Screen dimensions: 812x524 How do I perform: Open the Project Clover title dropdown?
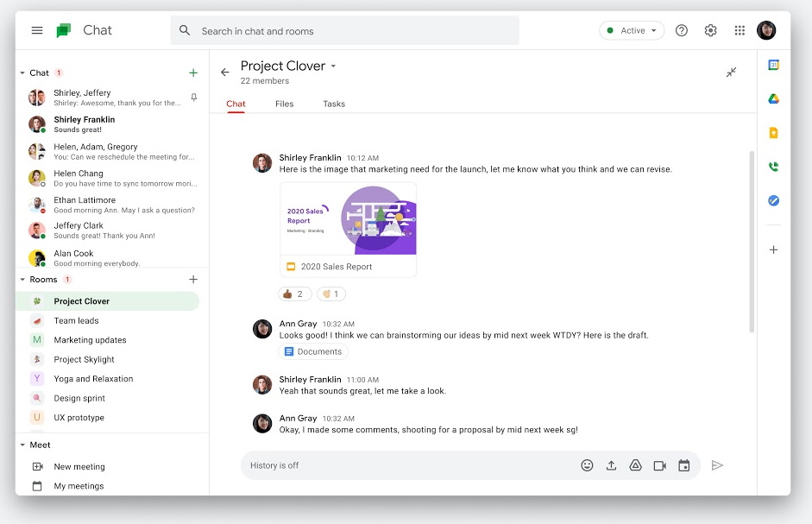335,65
